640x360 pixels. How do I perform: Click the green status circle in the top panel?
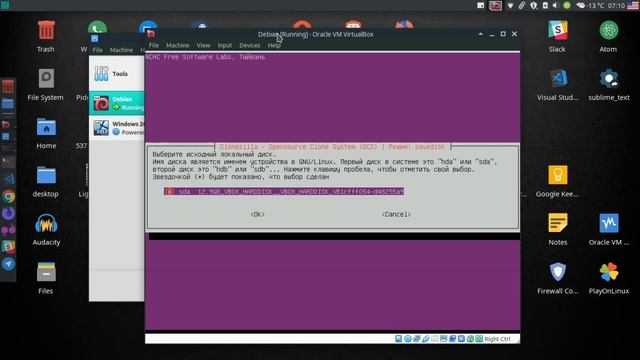coord(567,5)
